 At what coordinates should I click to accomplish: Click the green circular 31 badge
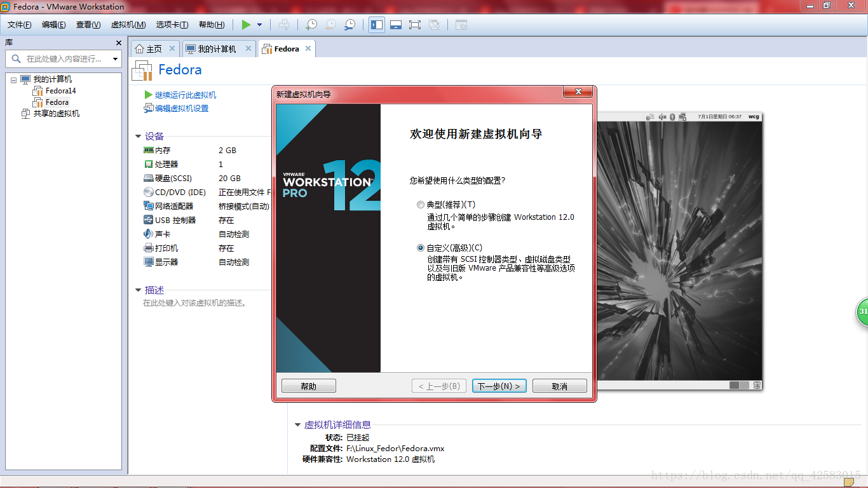[x=862, y=312]
